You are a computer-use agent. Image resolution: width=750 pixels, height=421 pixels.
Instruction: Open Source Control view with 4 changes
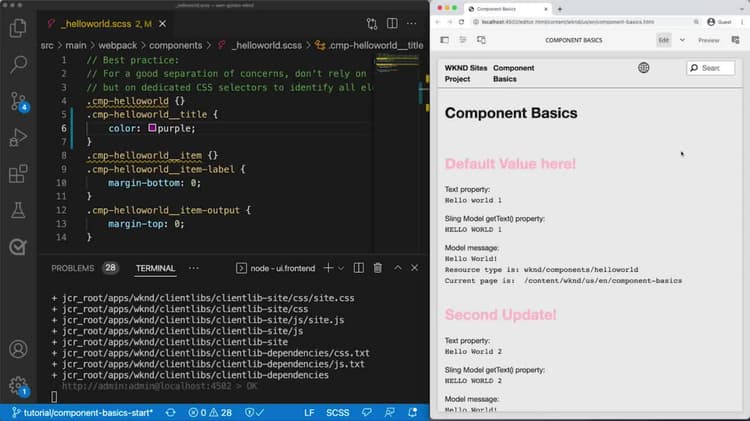pyautogui.click(x=19, y=101)
